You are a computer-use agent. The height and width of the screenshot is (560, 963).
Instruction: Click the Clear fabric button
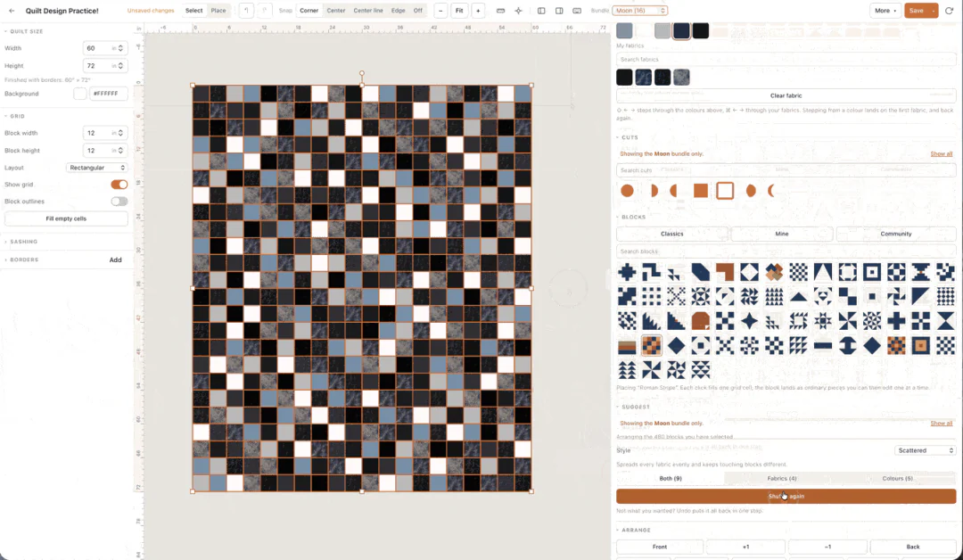coord(786,95)
